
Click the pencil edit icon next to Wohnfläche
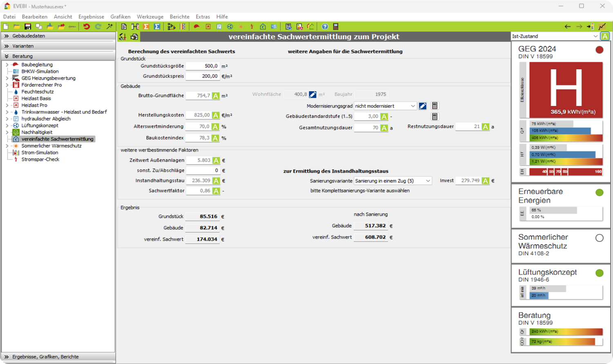313,94
